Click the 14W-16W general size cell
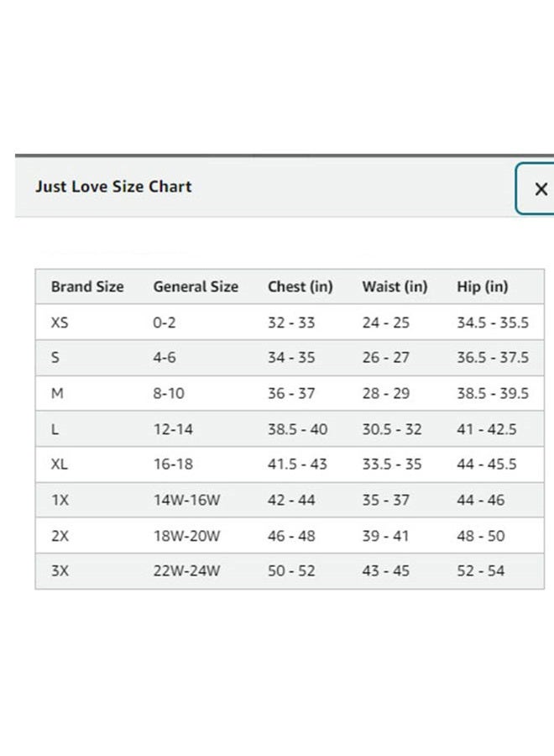Image resolution: width=554 pixels, height=756 pixels. click(186, 500)
